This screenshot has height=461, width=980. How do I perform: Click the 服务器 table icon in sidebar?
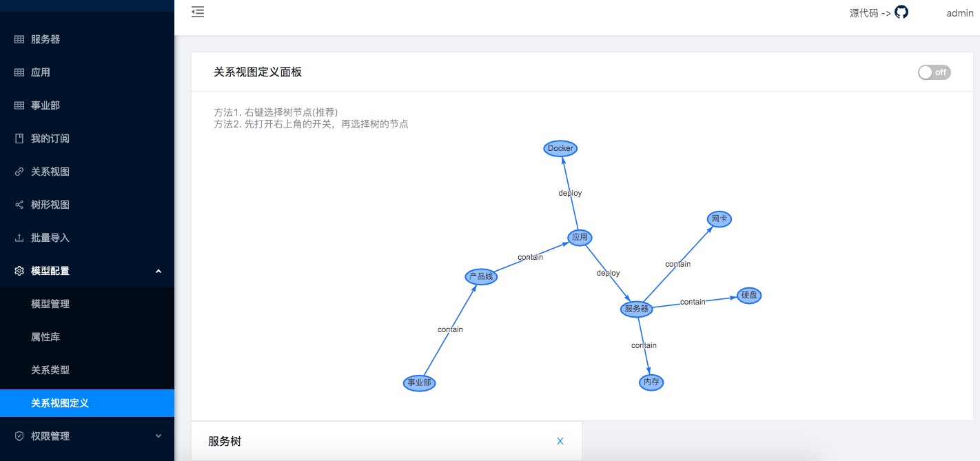point(19,39)
